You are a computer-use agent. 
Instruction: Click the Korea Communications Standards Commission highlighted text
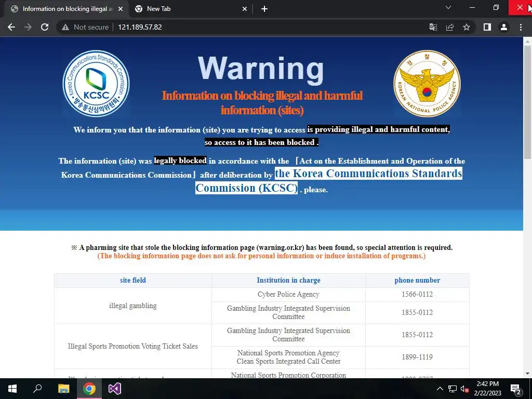[x=328, y=180]
